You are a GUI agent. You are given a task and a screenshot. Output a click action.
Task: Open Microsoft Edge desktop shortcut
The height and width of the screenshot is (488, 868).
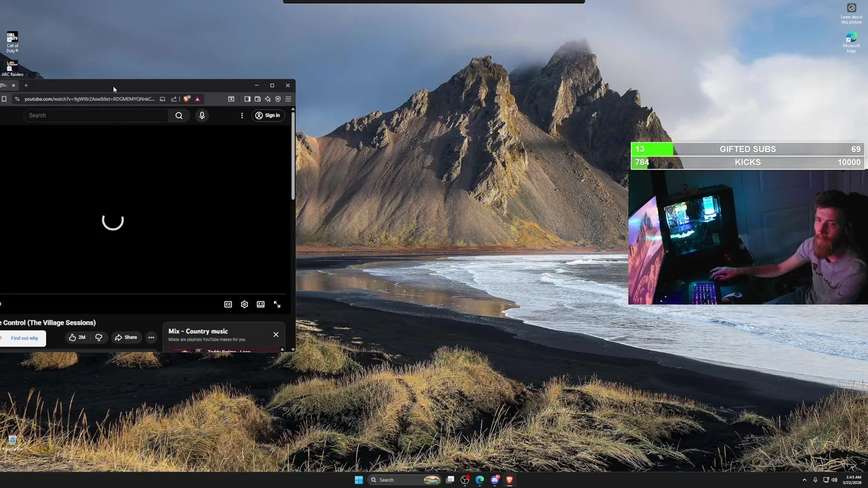pos(851,42)
